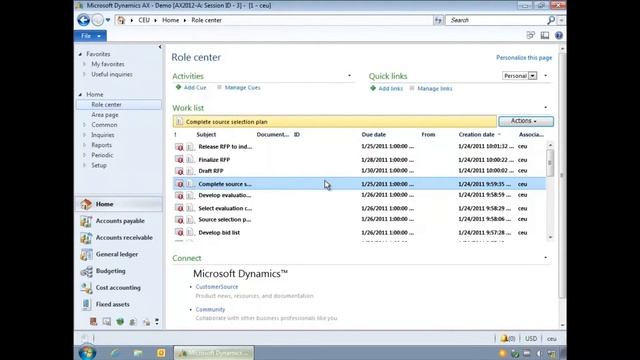This screenshot has width=640, height=360.
Task: Open the Personal dropdown in Quick links
Action: click(x=533, y=76)
